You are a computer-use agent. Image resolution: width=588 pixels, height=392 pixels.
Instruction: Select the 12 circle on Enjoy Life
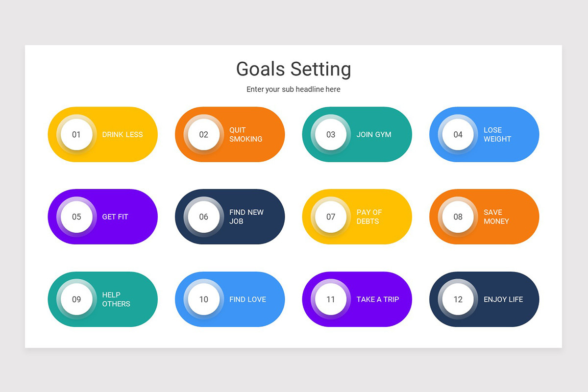click(x=458, y=299)
